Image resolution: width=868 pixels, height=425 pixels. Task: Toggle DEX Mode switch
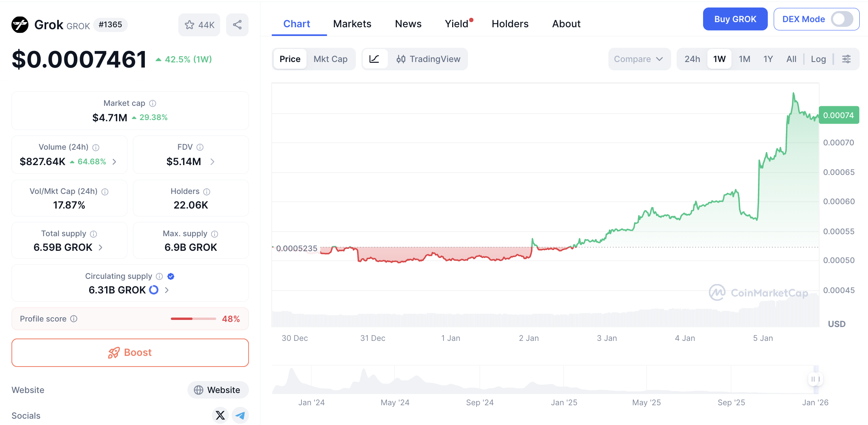842,19
